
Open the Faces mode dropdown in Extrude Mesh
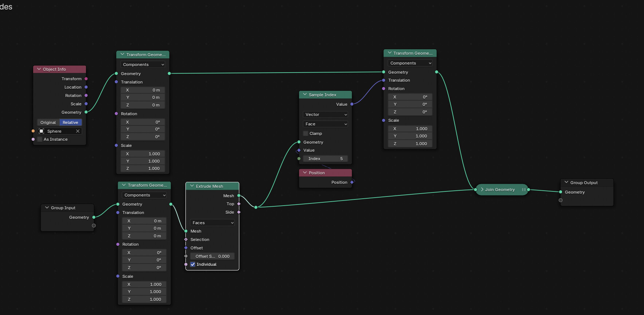212,223
